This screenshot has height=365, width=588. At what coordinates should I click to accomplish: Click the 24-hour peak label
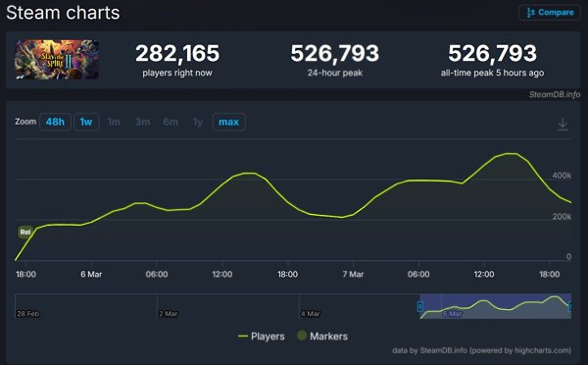335,73
